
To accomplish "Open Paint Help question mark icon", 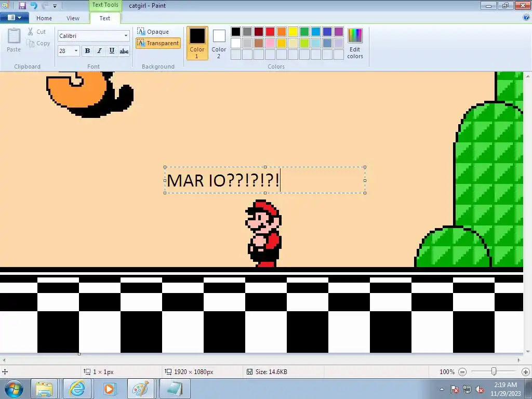I will [x=526, y=18].
